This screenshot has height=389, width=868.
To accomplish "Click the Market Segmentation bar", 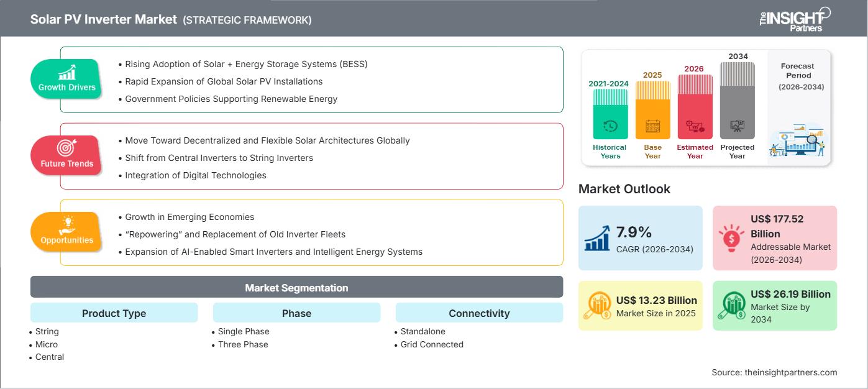I will pos(296,288).
